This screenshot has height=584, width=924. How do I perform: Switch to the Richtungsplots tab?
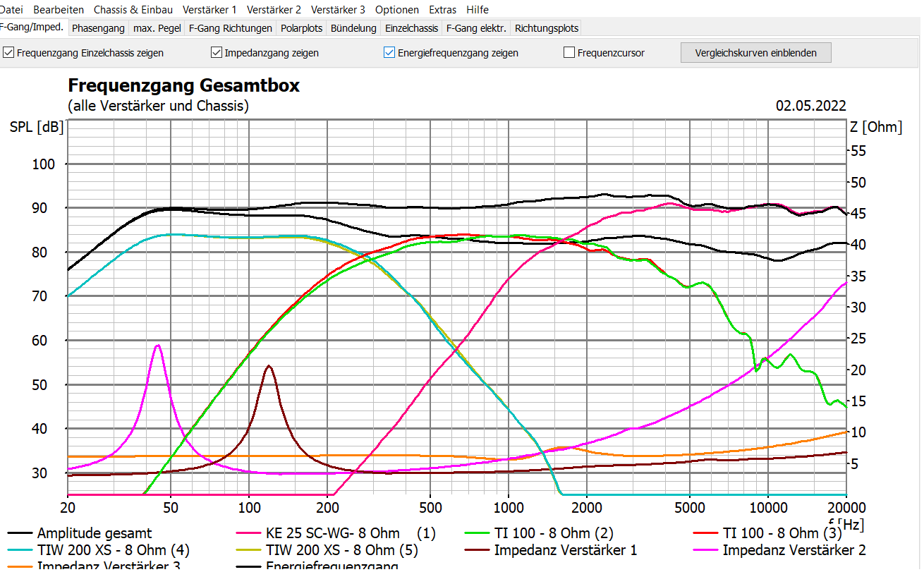pyautogui.click(x=547, y=28)
